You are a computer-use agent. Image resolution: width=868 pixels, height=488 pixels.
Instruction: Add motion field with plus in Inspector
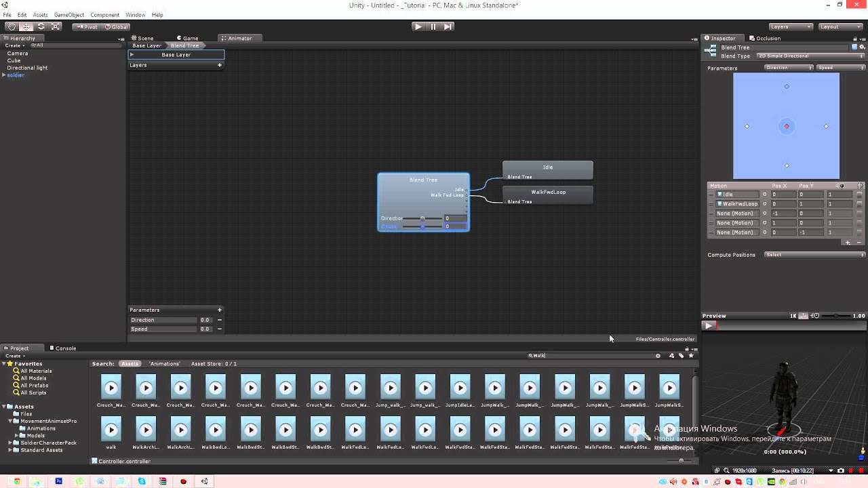(848, 243)
